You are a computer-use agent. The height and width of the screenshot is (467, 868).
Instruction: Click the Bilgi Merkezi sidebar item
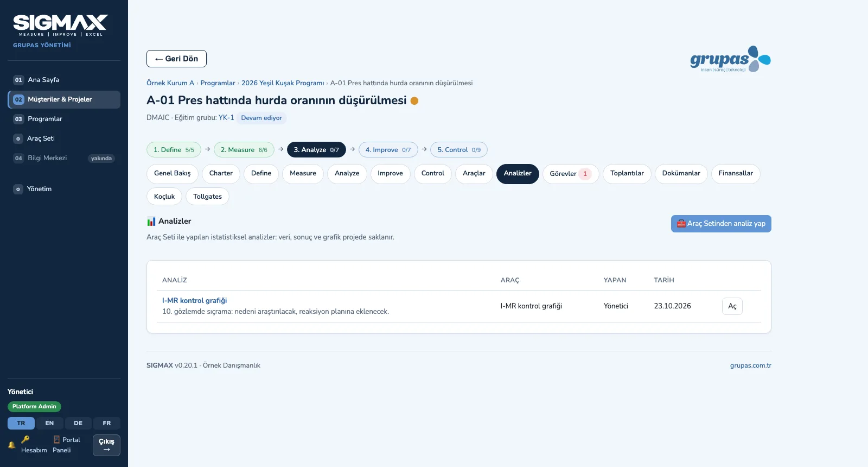64,158
